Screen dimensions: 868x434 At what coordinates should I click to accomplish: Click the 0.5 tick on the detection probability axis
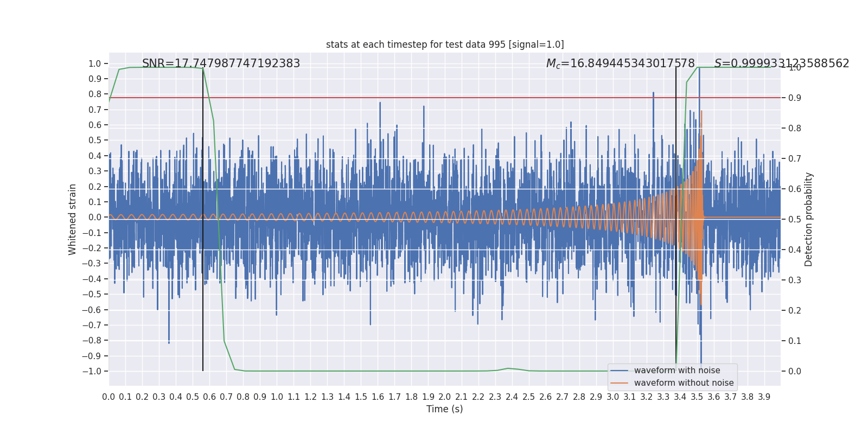pos(795,219)
